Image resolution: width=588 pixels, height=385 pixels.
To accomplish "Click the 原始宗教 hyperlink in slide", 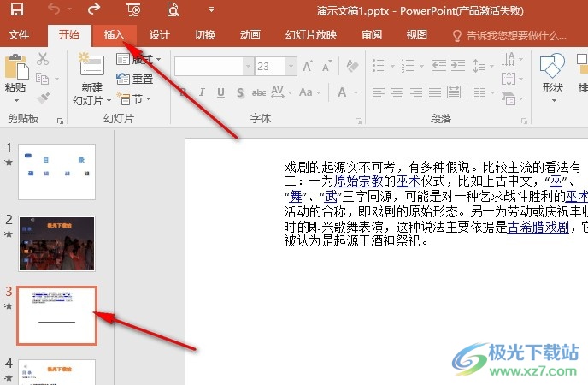I will click(358, 181).
